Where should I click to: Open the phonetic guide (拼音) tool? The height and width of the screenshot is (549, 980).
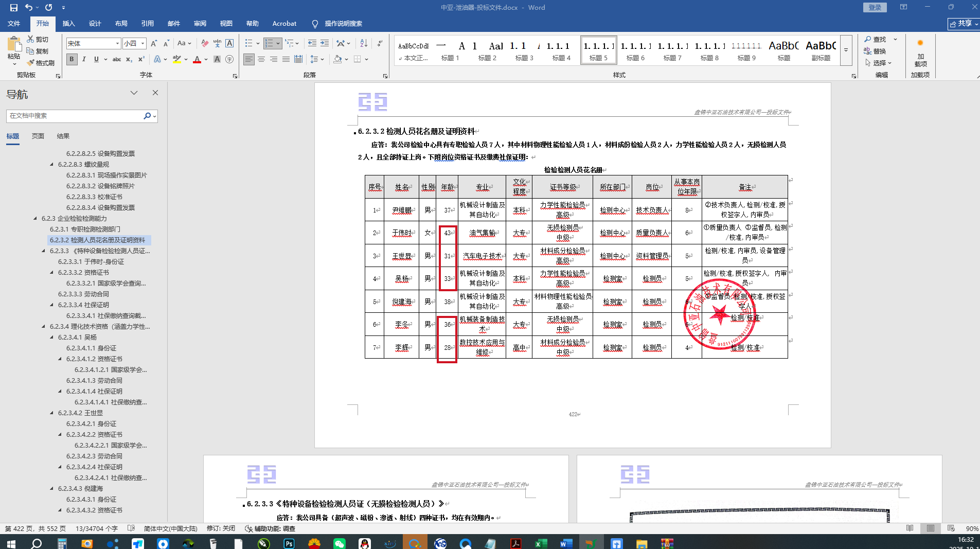click(217, 44)
